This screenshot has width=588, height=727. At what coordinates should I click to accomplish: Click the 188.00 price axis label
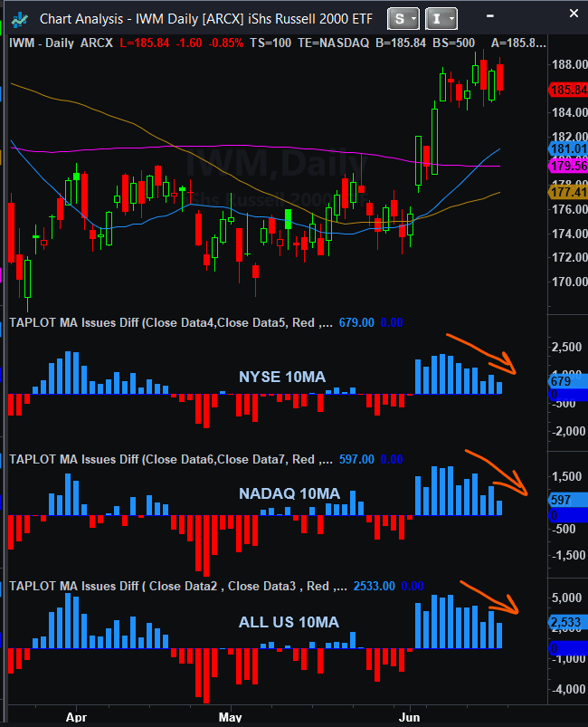click(570, 64)
